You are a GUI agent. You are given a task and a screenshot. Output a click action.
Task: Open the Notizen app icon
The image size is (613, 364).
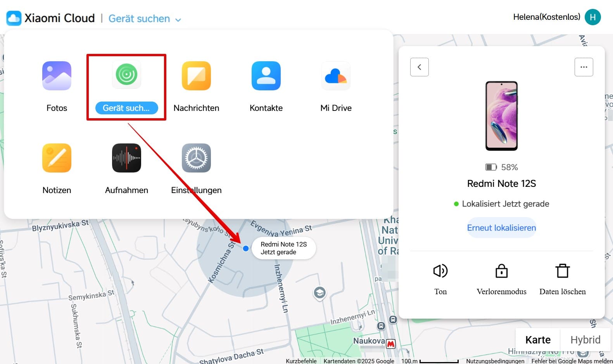coord(57,158)
